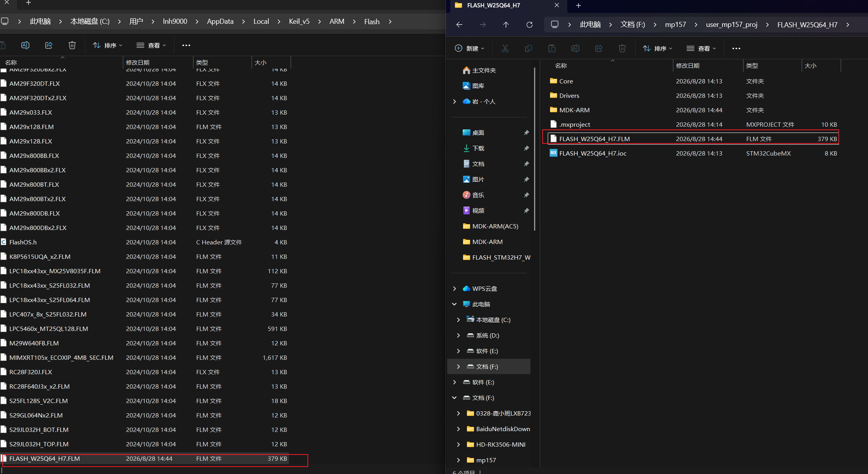This screenshot has height=474, width=868.
Task: Open the 排序 sort dropdown in left window
Action: pyautogui.click(x=107, y=45)
